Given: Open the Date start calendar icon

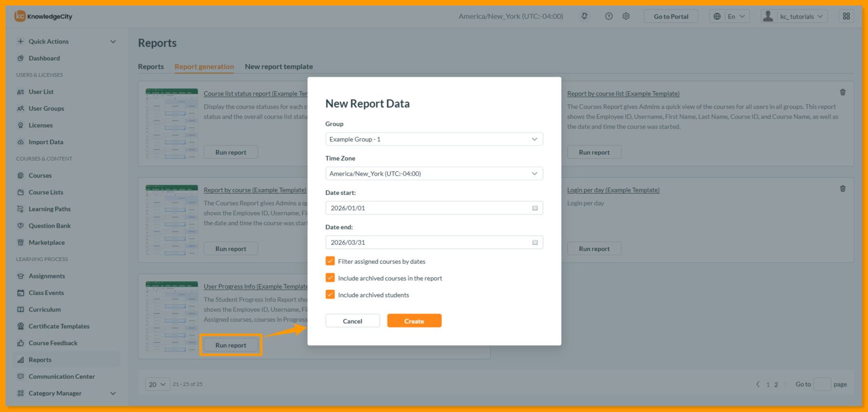Looking at the screenshot, I should pyautogui.click(x=535, y=208).
